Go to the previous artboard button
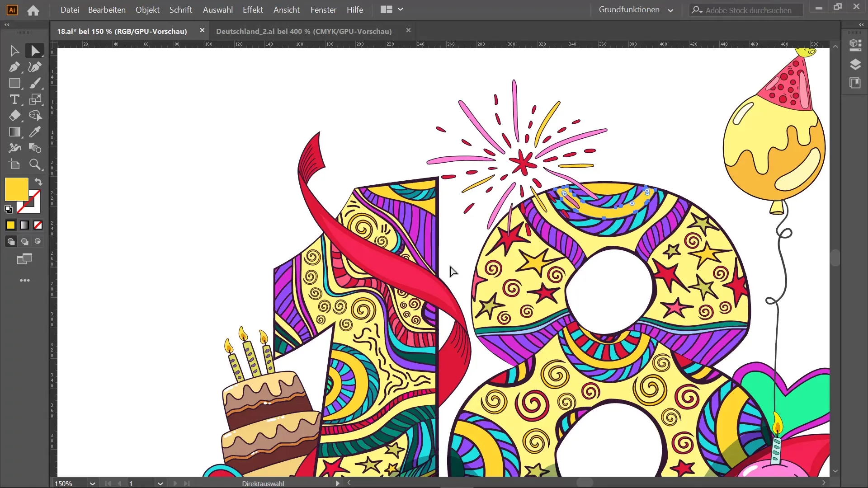This screenshot has width=868, height=488. [x=119, y=483]
